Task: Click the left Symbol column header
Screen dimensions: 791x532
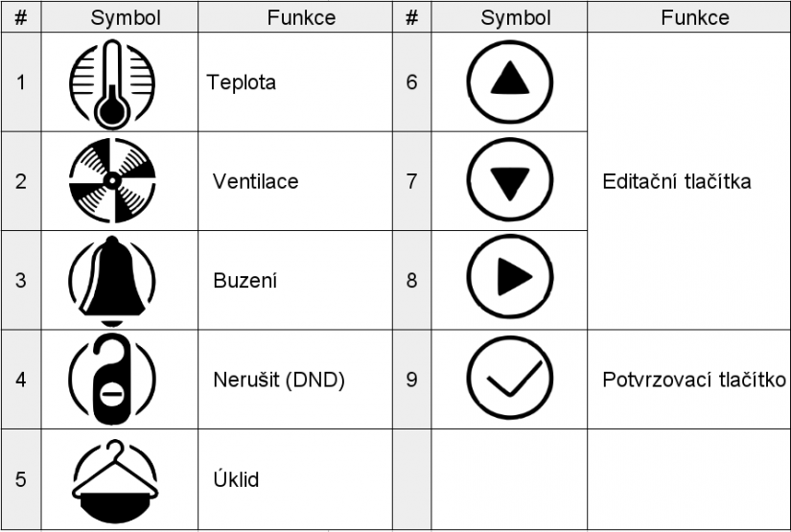Action: (x=126, y=17)
